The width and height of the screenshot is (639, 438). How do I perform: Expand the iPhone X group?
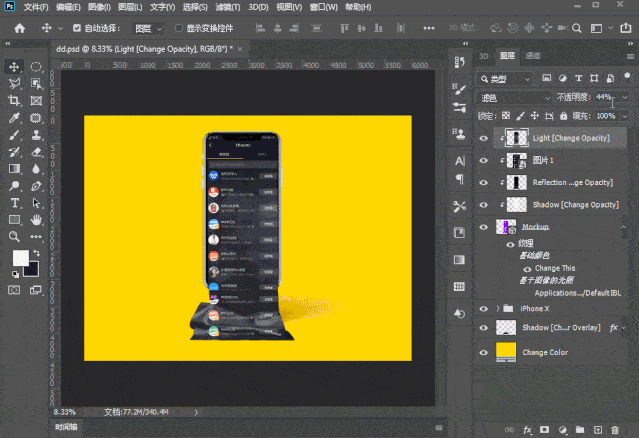coord(498,309)
